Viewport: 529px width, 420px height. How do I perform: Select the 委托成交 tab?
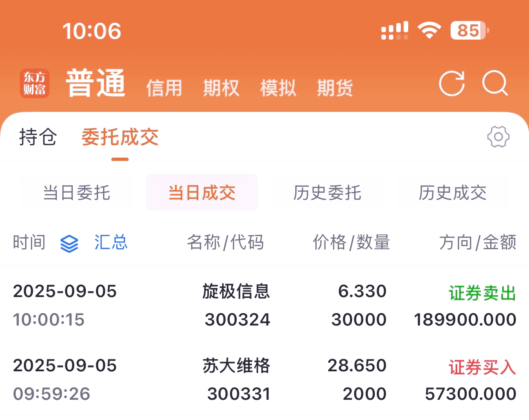tap(120, 137)
